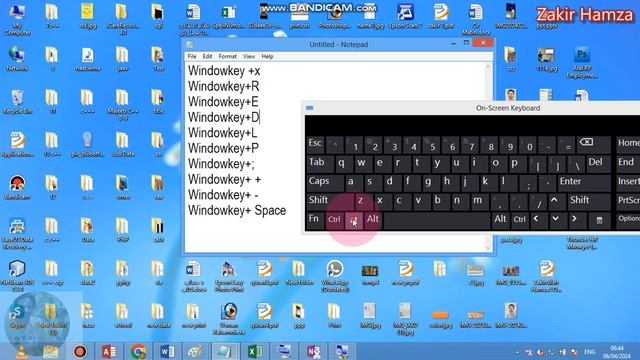Image resolution: width=640 pixels, height=360 pixels.
Task: Open Notepad Edit menu
Action: tap(207, 56)
